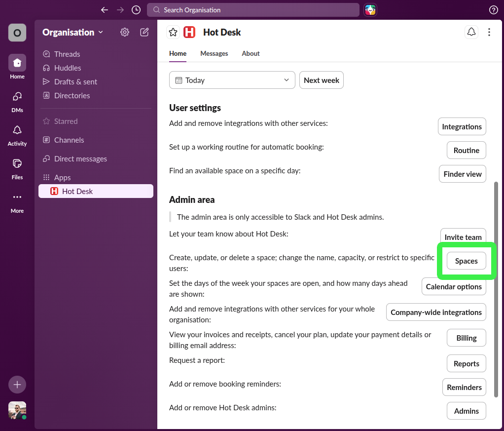Screen dimensions: 504x431
Task: Open Hot Desk notification preferences bell
Action: [x=471, y=32]
